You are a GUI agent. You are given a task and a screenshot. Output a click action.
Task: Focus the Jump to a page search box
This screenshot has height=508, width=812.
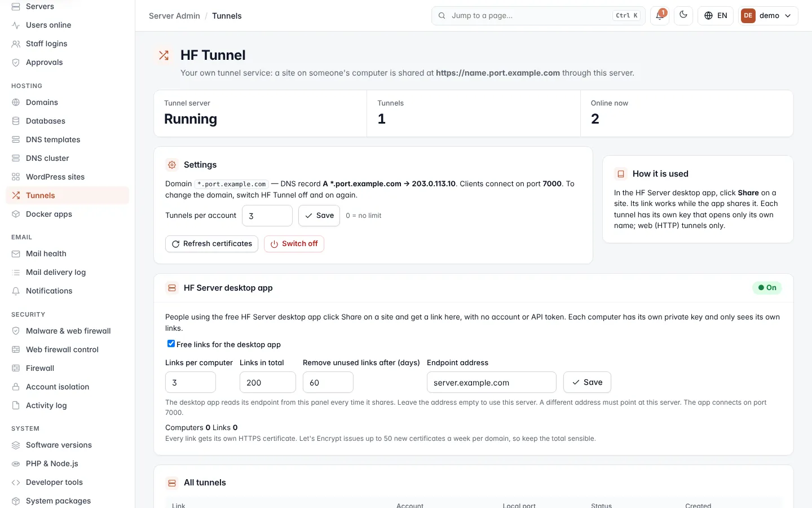coord(539,16)
